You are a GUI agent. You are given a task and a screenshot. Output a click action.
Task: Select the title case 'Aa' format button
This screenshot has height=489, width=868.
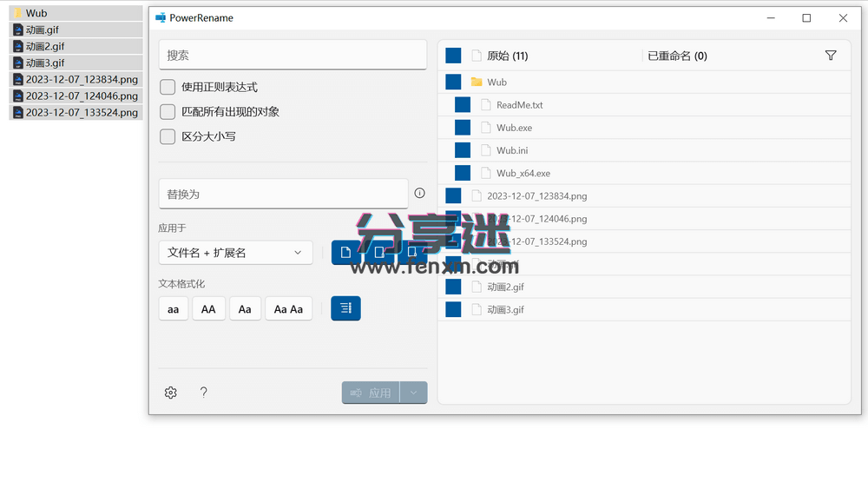click(x=245, y=308)
